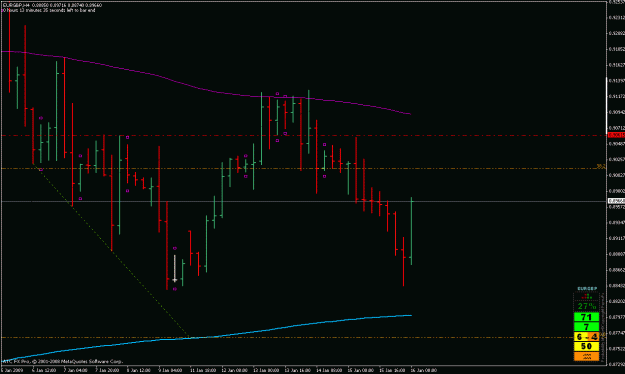Click the green 71 cell in indicator panel

[586, 317]
